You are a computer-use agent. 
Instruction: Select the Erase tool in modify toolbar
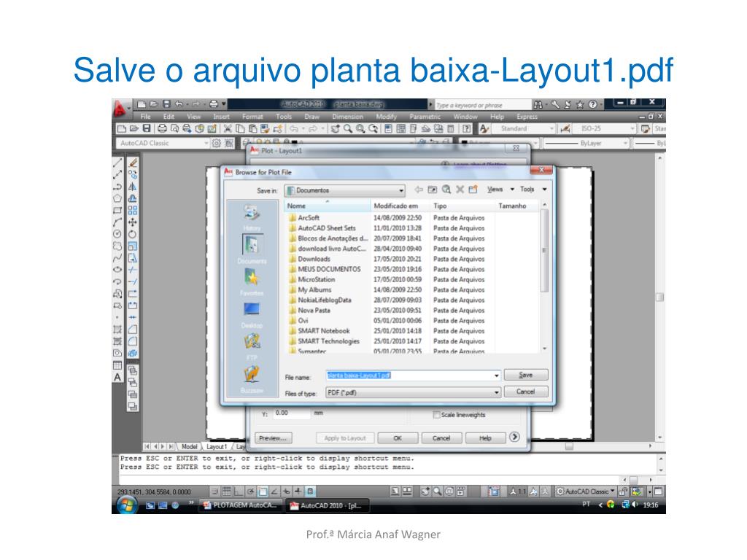133,163
